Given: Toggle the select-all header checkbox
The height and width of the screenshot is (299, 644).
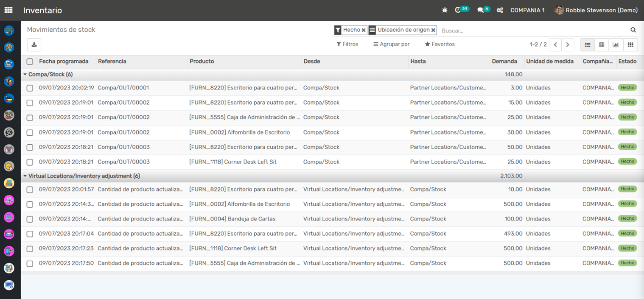Looking at the screenshot, I should pyautogui.click(x=30, y=61).
